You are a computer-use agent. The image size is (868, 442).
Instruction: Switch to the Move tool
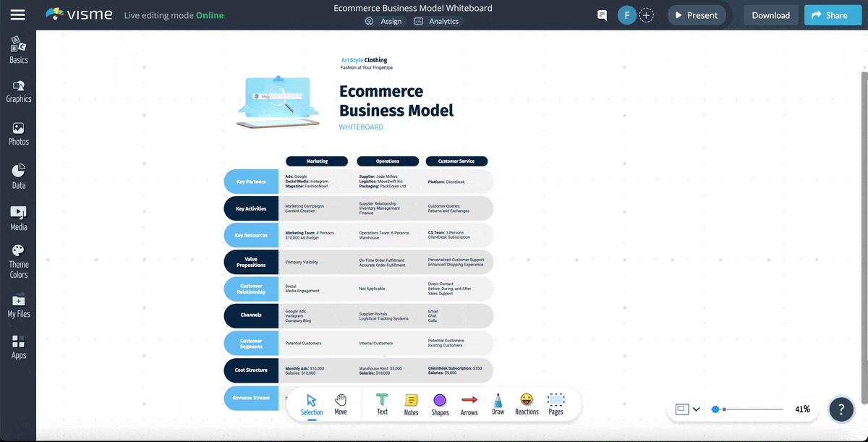pyautogui.click(x=340, y=404)
